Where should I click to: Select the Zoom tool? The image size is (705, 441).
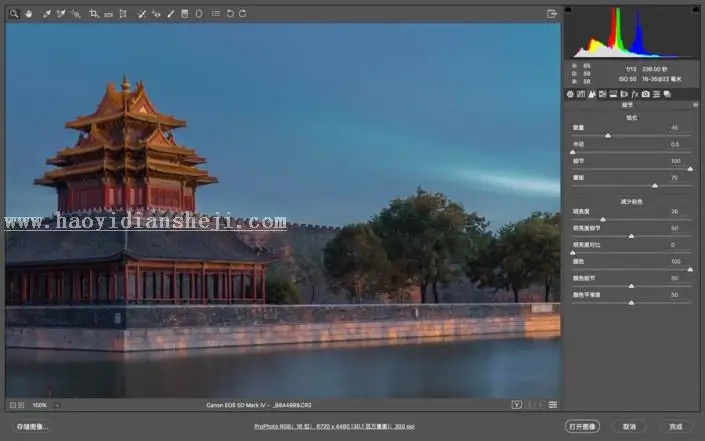pyautogui.click(x=14, y=13)
